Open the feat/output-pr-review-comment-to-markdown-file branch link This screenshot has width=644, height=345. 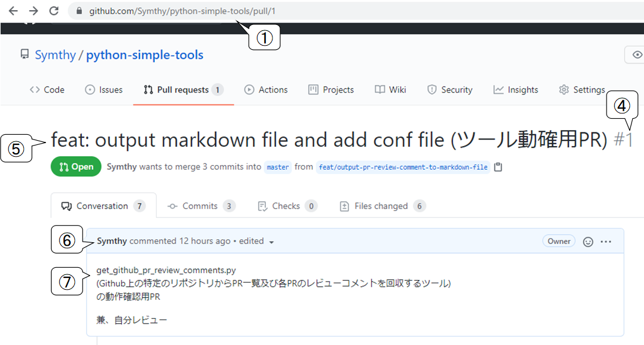tap(403, 167)
